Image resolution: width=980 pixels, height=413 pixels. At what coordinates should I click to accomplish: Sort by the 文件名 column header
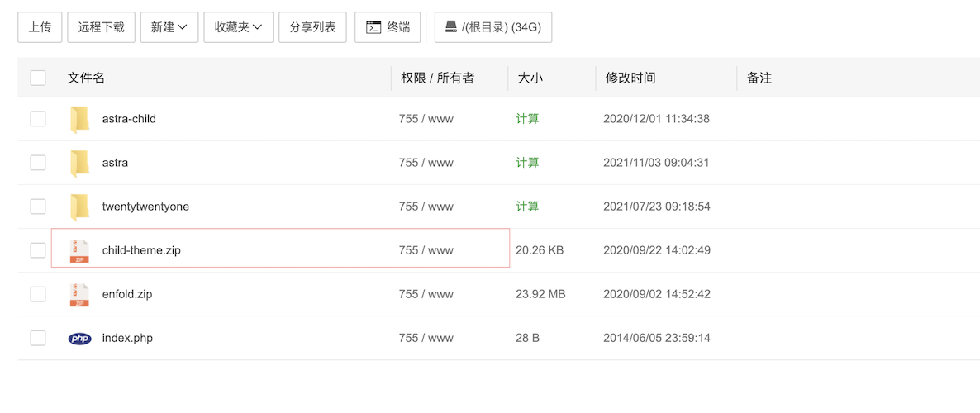(x=86, y=78)
